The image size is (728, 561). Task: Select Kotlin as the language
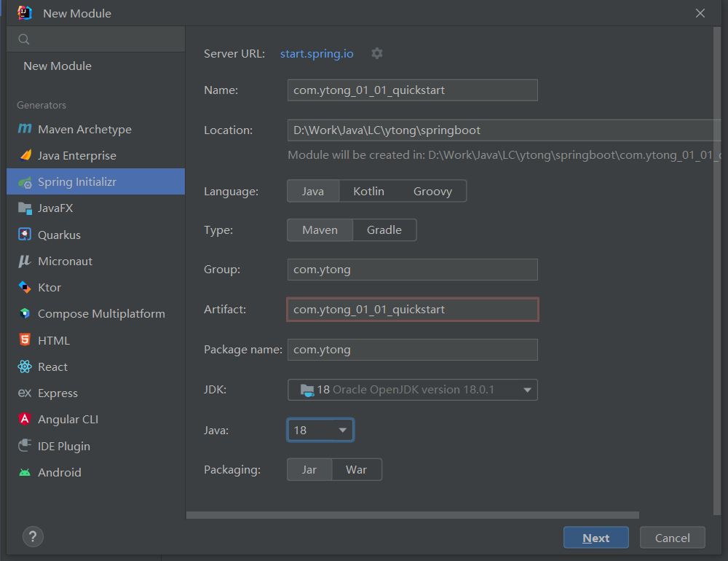[x=368, y=191]
